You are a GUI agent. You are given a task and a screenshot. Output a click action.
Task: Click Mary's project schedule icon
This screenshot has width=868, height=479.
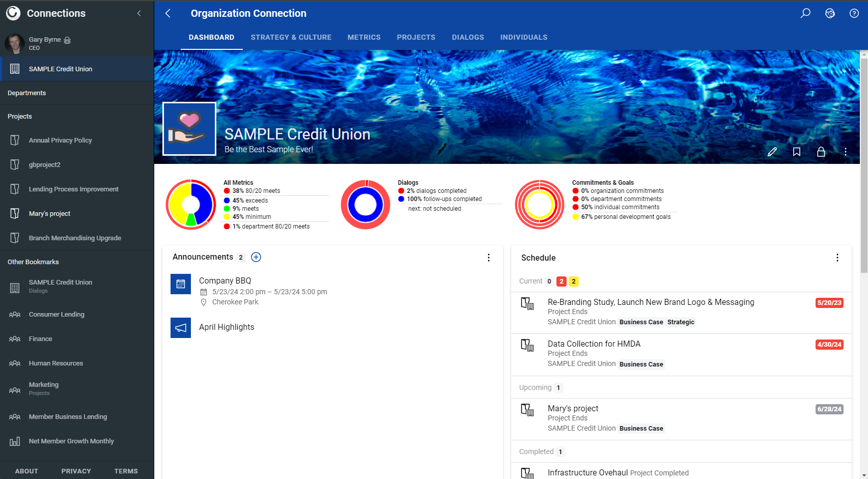tap(527, 410)
